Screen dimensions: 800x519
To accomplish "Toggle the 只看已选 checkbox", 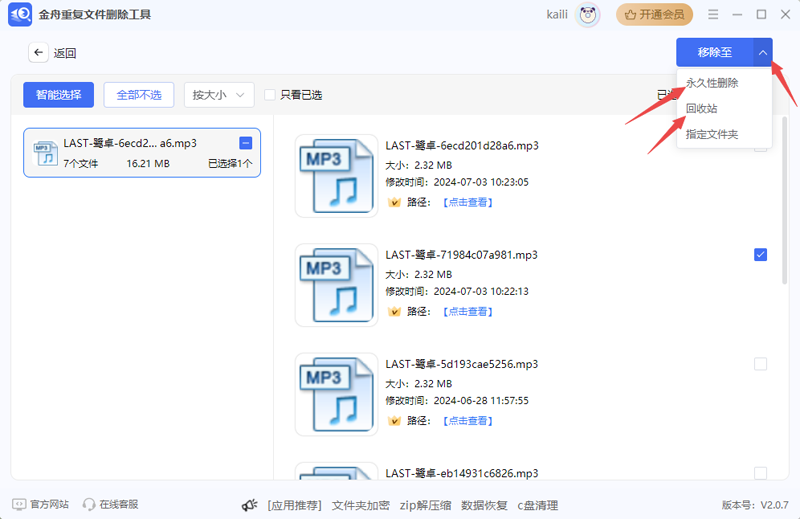I will click(x=270, y=95).
